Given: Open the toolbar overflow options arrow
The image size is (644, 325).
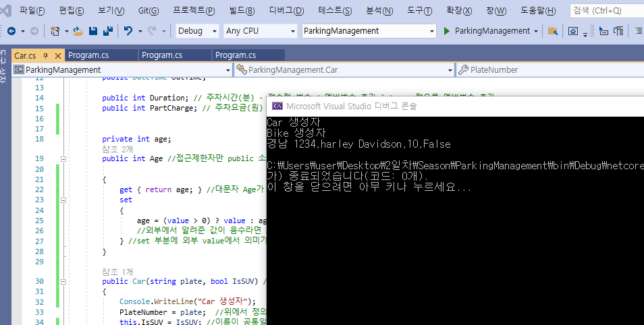Looking at the screenshot, I should [x=585, y=34].
